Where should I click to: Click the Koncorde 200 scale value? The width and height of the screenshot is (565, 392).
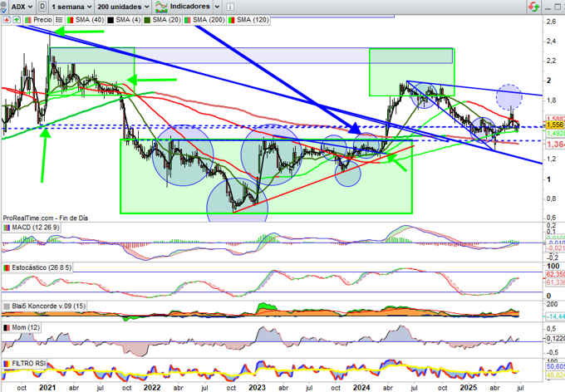[552, 305]
